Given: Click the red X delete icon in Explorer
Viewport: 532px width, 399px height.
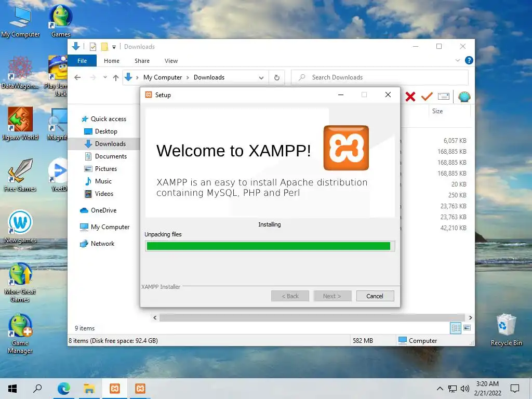Looking at the screenshot, I should [x=410, y=97].
